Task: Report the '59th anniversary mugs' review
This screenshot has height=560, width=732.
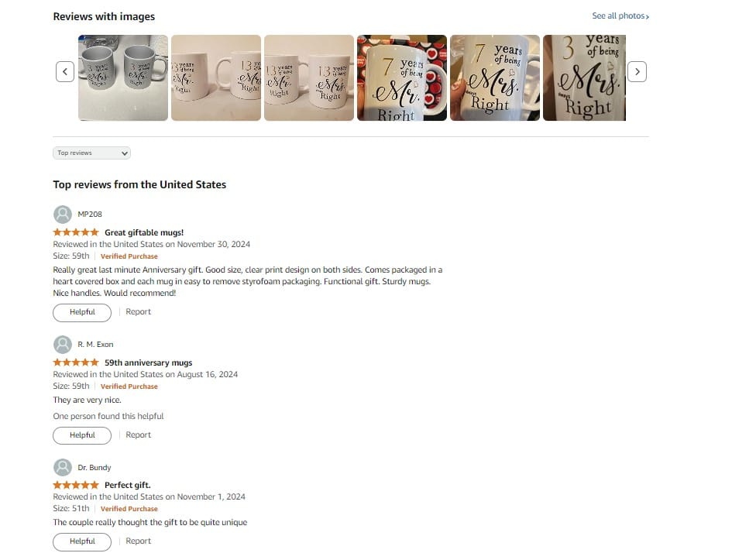Action: (x=138, y=435)
